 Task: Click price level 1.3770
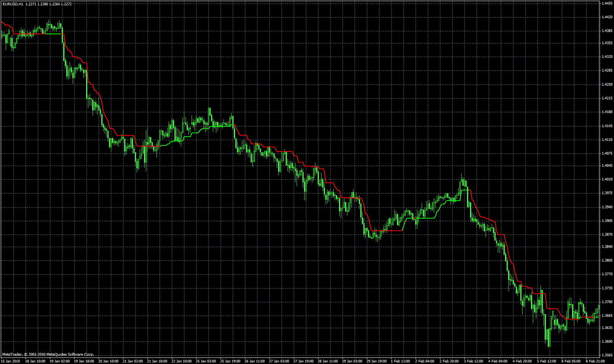click(607, 274)
